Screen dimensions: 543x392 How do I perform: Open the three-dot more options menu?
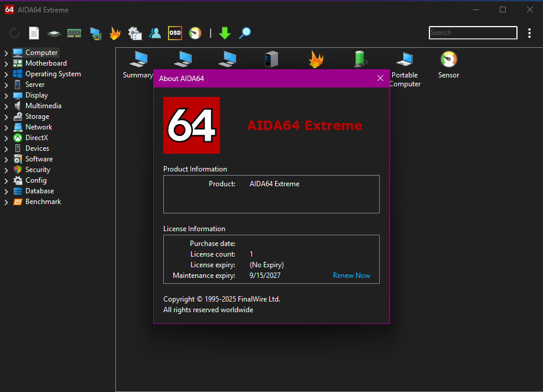(529, 33)
